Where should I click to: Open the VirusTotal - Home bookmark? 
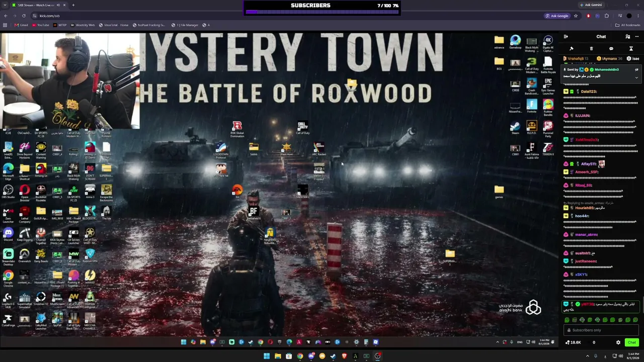114,25
